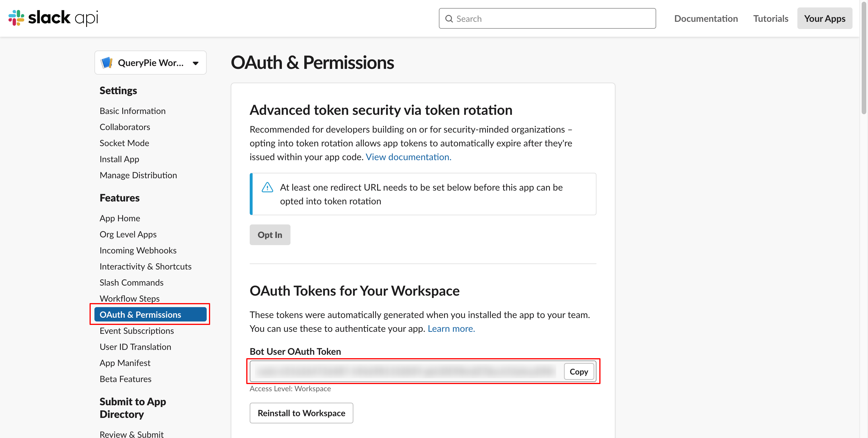Viewport: 868px width, 438px height.
Task: Open the Documentation menu
Action: pos(706,19)
